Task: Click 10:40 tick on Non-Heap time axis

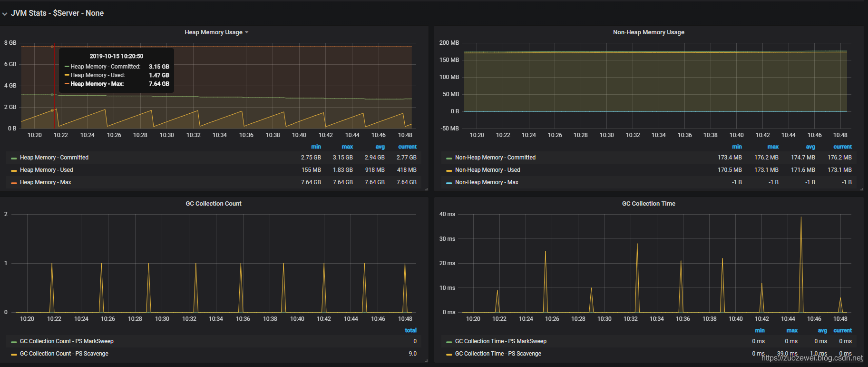Action: click(737, 135)
